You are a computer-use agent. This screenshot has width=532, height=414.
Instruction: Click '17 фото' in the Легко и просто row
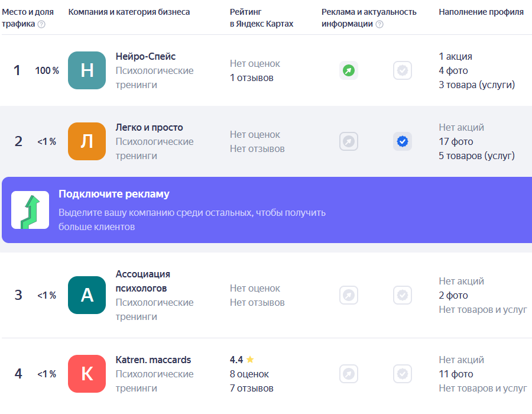[456, 141]
